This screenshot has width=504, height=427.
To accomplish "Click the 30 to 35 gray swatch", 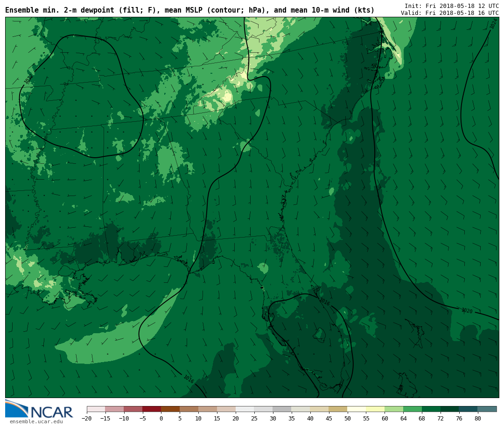I will tap(282, 409).
